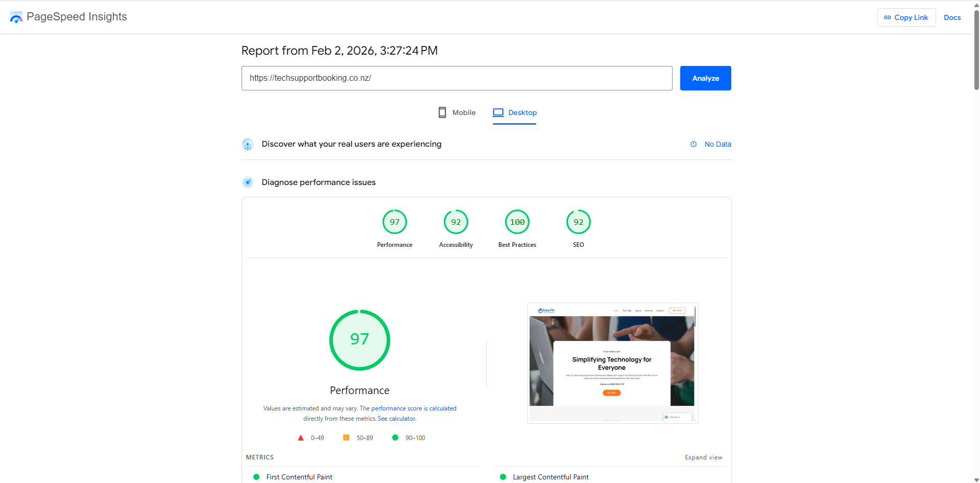
Task: Switch to the Mobile tab
Action: (457, 112)
